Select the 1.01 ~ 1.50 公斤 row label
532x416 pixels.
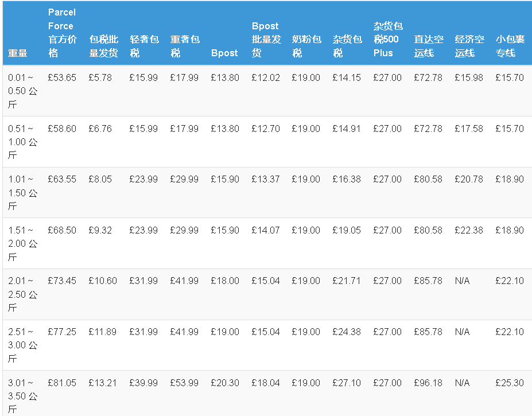tap(22, 192)
